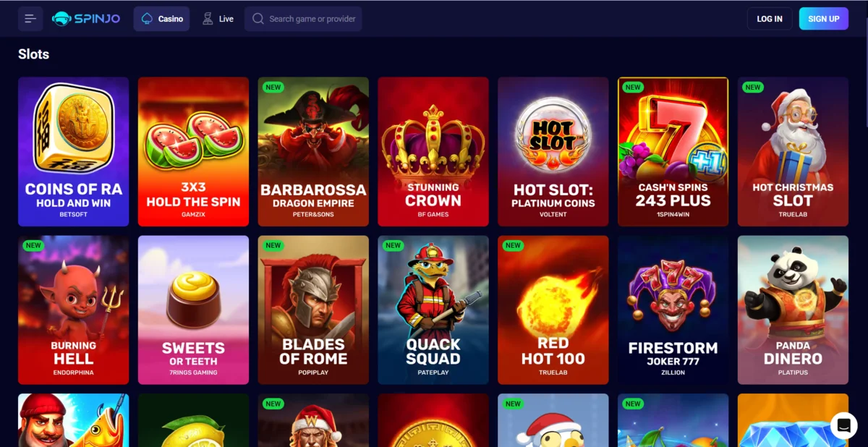This screenshot has width=868, height=447.
Task: Click the spade icon in Casino tab
Action: pyautogui.click(x=148, y=19)
